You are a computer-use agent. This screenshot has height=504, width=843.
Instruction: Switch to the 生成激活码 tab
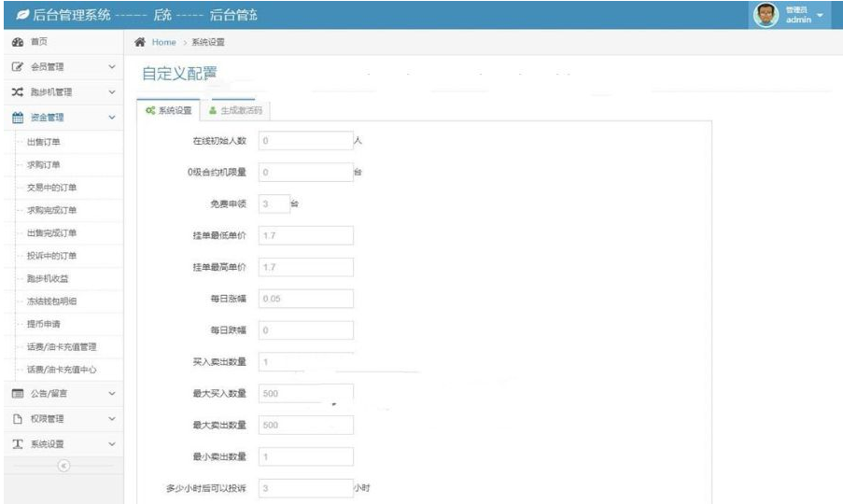pos(235,110)
